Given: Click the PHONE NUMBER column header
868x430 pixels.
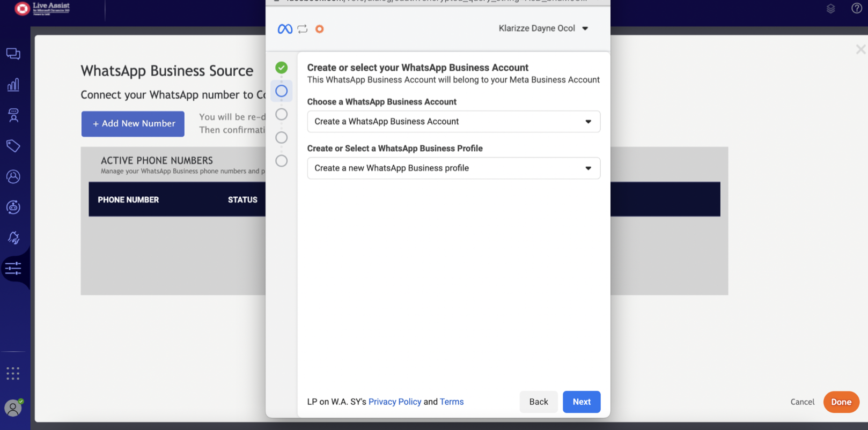Looking at the screenshot, I should (x=128, y=199).
